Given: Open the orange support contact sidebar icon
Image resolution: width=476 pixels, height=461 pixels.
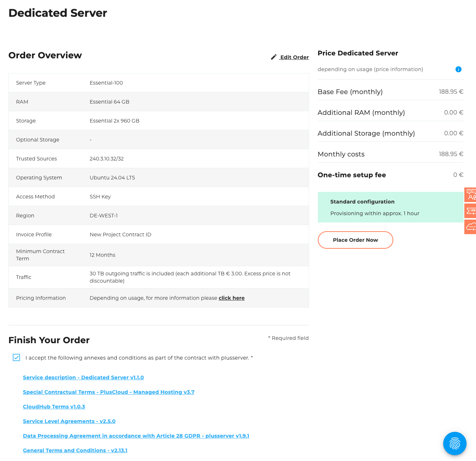Looking at the screenshot, I should [x=471, y=195].
